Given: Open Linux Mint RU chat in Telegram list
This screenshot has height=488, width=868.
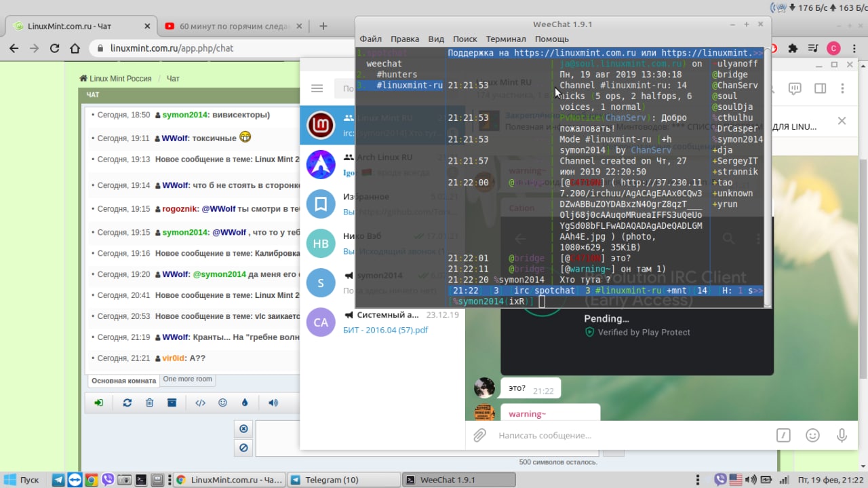Looking at the screenshot, I should [382, 125].
